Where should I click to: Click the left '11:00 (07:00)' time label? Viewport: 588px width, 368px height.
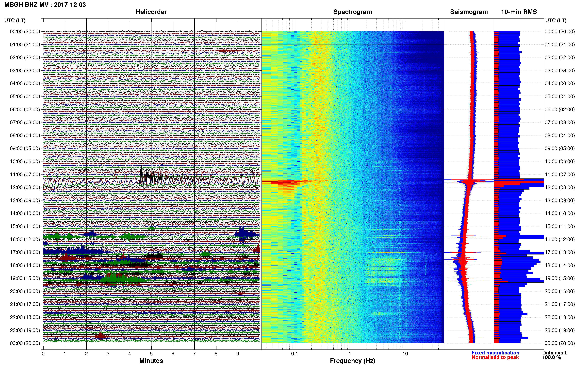click(x=25, y=174)
